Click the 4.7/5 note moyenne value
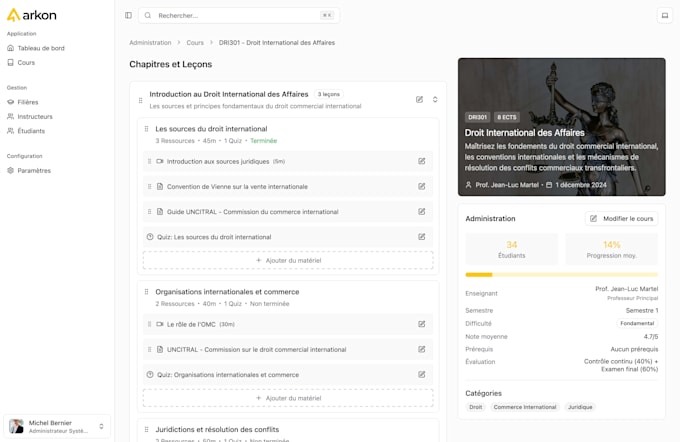Image resolution: width=680 pixels, height=442 pixels. click(651, 337)
